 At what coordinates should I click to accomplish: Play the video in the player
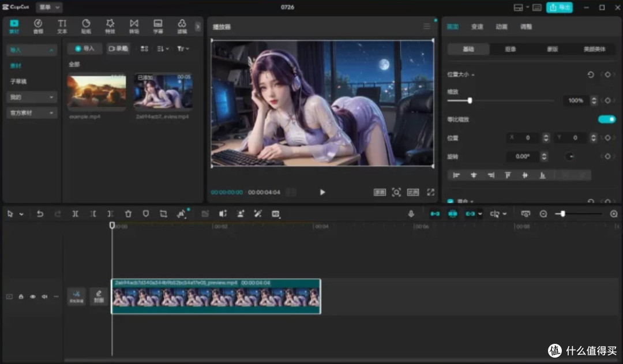click(322, 192)
